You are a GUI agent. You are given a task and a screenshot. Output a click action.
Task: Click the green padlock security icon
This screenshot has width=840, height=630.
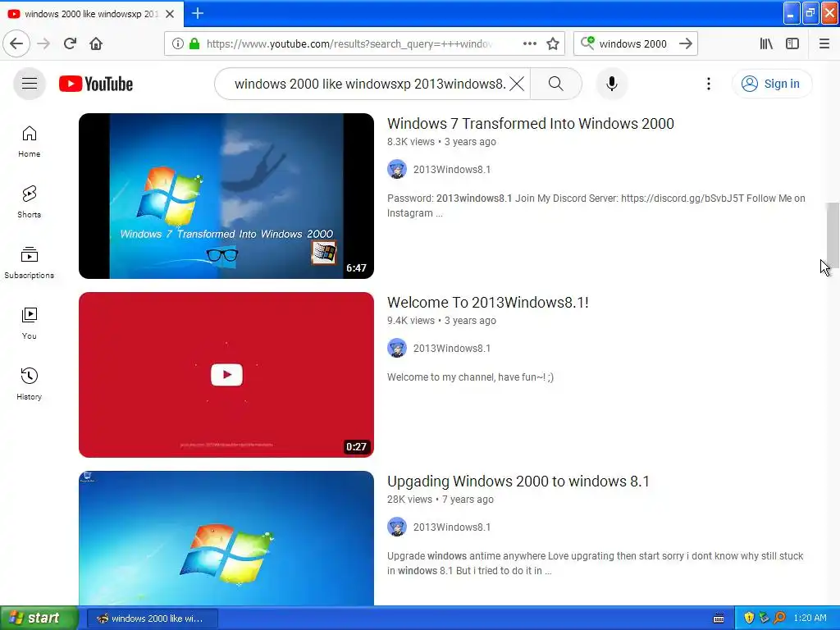194,43
